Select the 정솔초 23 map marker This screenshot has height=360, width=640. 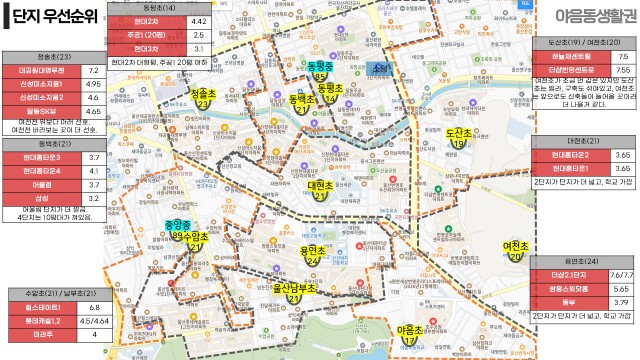pyautogui.click(x=203, y=99)
